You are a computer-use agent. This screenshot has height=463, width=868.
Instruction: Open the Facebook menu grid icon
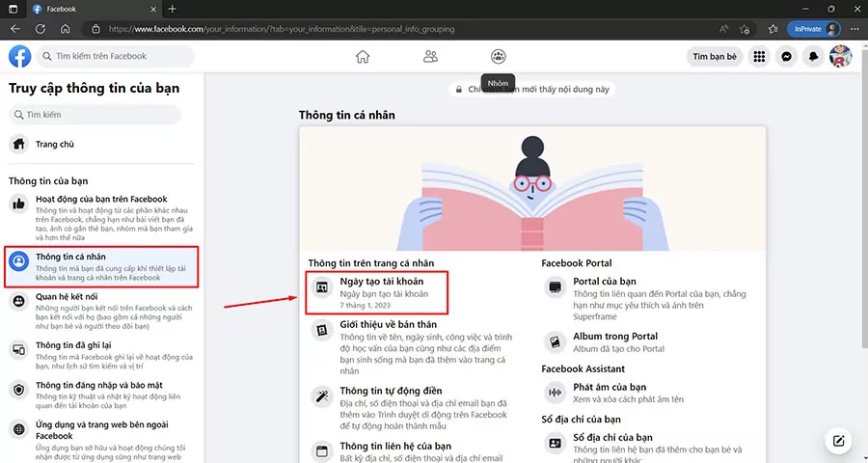pos(760,57)
